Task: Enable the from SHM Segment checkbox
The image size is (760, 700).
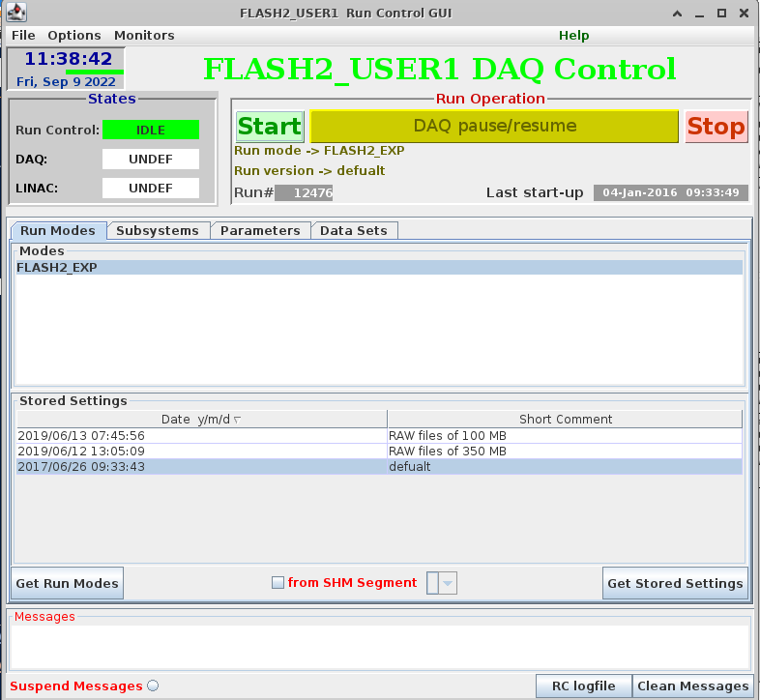Action: (x=278, y=583)
